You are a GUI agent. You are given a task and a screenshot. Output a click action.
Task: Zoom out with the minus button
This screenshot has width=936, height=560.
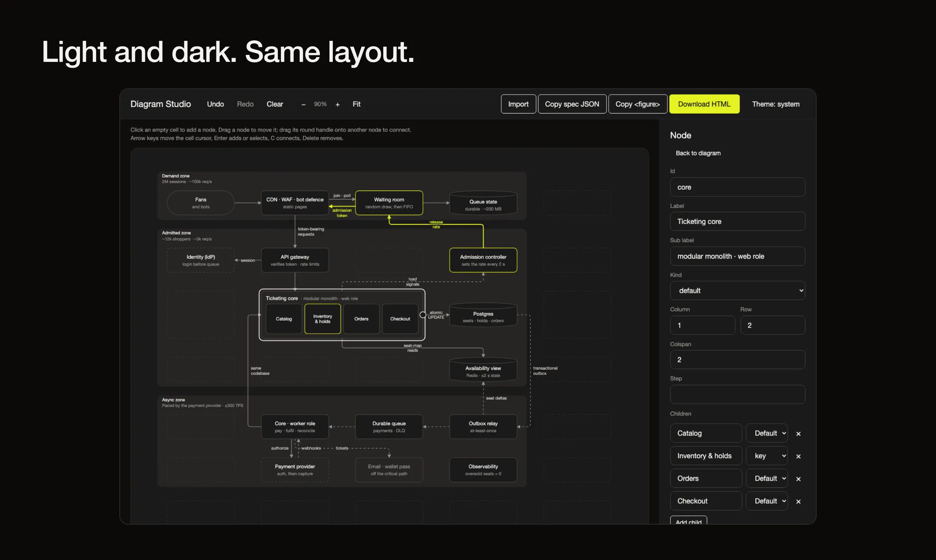click(303, 105)
